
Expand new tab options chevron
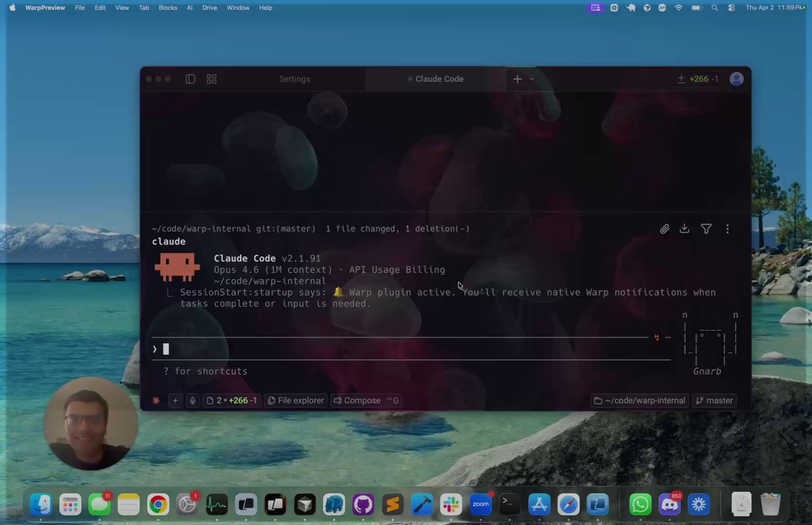coord(531,79)
